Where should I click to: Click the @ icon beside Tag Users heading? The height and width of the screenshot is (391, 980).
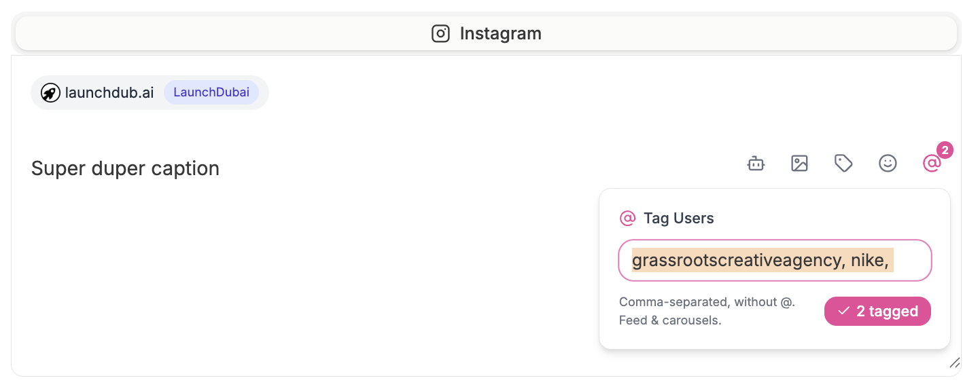pos(627,218)
